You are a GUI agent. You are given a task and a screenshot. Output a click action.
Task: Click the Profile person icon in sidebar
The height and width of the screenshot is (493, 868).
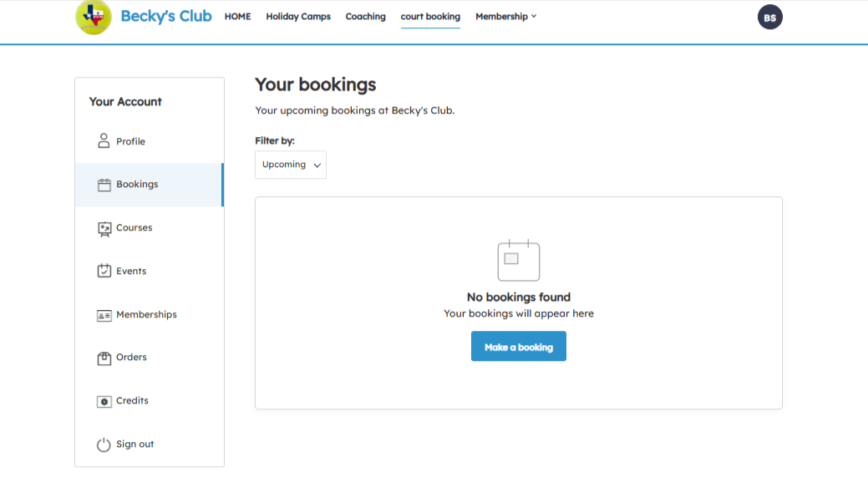pos(104,141)
